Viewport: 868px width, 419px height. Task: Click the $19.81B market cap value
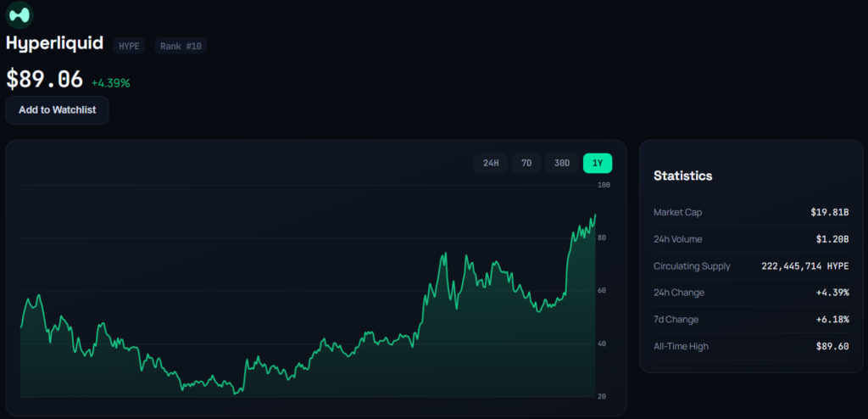coord(830,212)
